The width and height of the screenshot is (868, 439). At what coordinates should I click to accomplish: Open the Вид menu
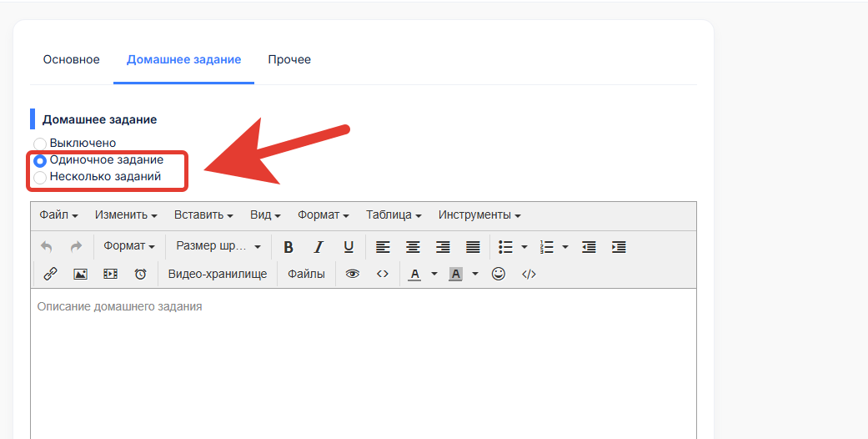pos(266,215)
